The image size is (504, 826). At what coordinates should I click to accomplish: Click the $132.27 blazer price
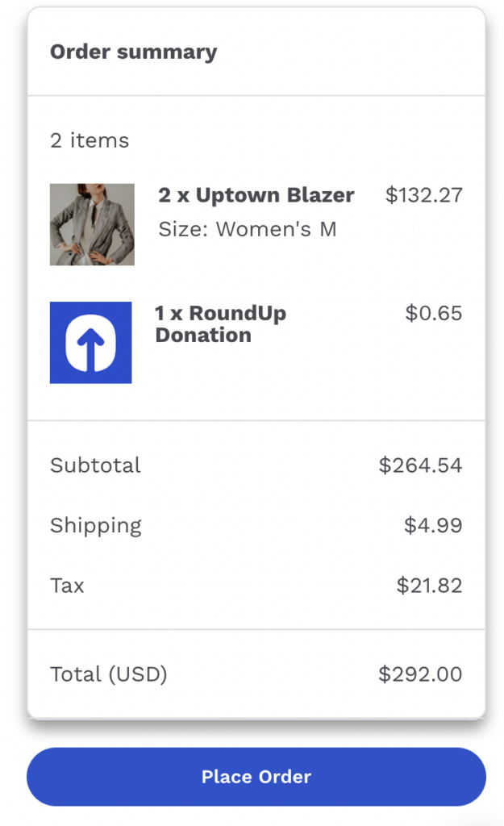tap(423, 195)
